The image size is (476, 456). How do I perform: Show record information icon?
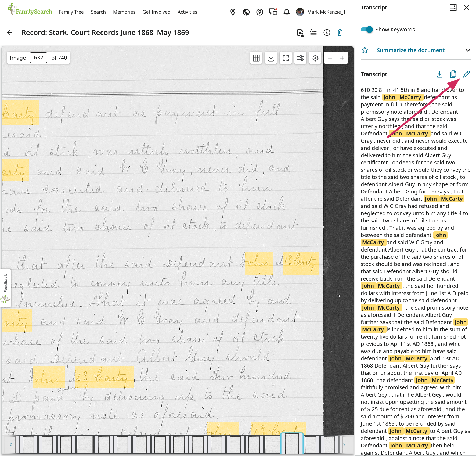(327, 33)
